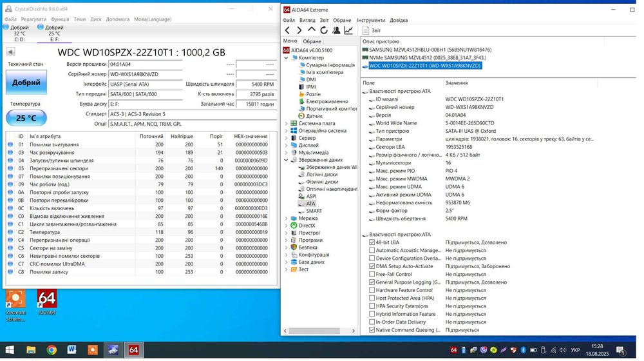Collapse the Комп'ютер tree node
Screen dimensions: 644x361
point(287,58)
